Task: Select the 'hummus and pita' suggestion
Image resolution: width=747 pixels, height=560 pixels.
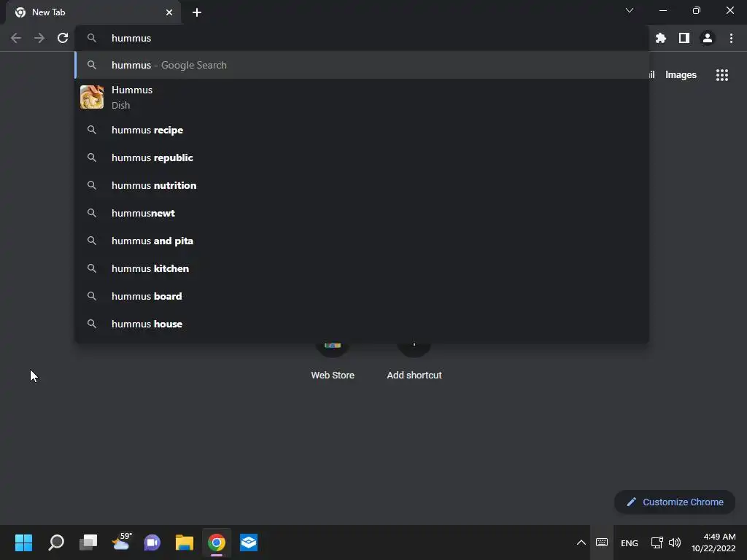Action: click(362, 241)
